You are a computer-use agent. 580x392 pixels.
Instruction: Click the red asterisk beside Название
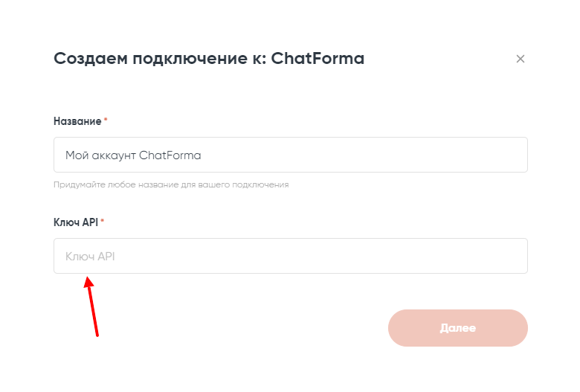(106, 120)
